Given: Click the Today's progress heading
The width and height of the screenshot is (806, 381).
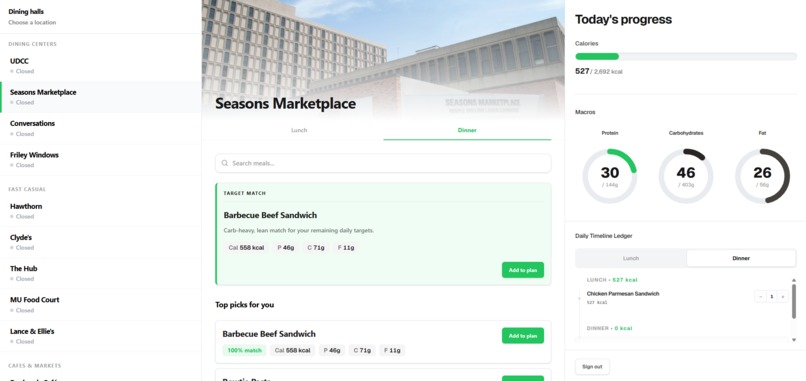Looking at the screenshot, I should point(623,20).
